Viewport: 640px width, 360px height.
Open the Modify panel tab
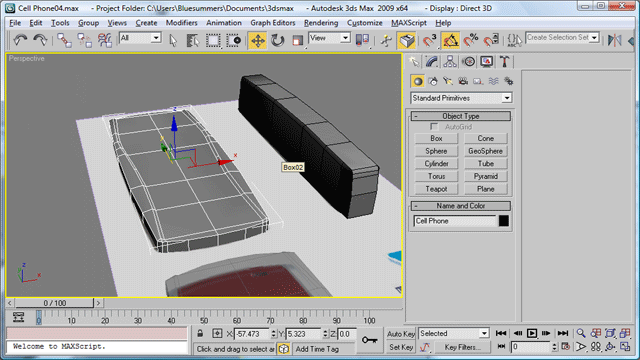click(x=431, y=62)
